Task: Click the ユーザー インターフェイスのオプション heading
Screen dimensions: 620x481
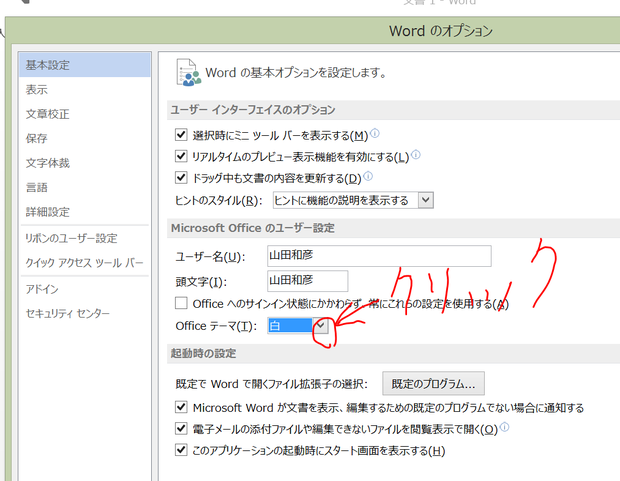Action: pyautogui.click(x=253, y=110)
